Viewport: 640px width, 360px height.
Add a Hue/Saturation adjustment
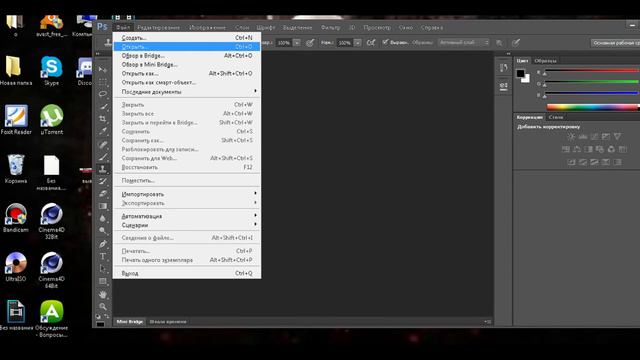[566, 149]
